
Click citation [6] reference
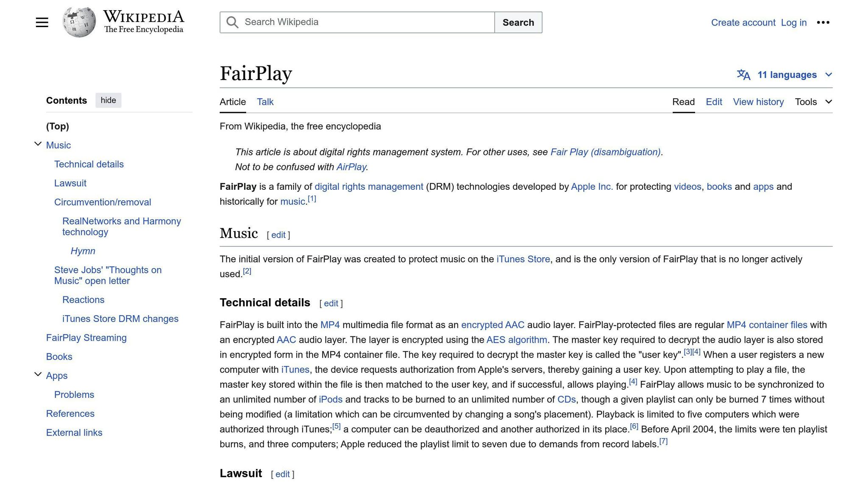pyautogui.click(x=634, y=426)
